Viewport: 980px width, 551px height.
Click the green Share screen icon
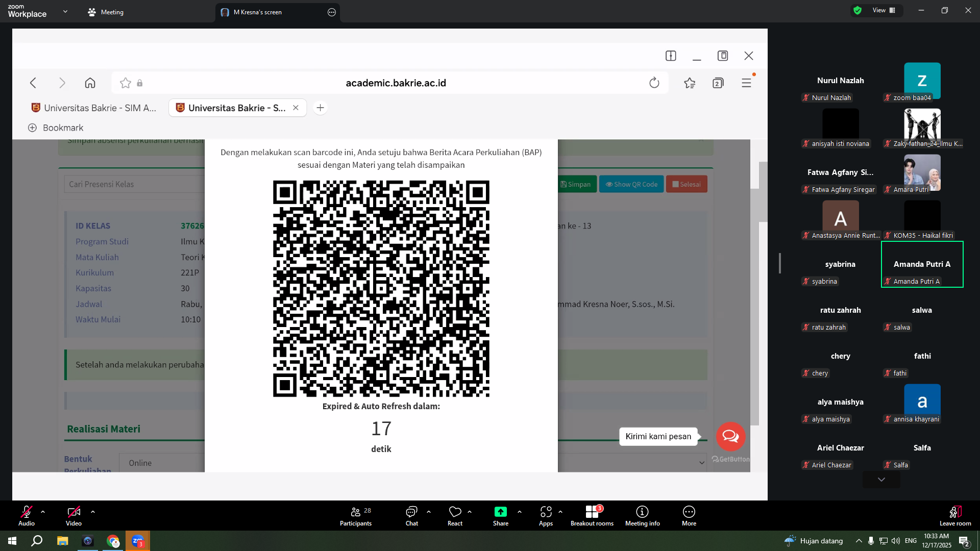pyautogui.click(x=501, y=512)
